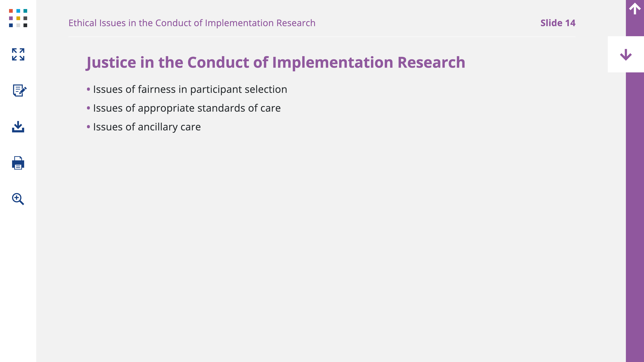The height and width of the screenshot is (362, 644).
Task: Click the teal square in the grid logo
Action: point(25,11)
